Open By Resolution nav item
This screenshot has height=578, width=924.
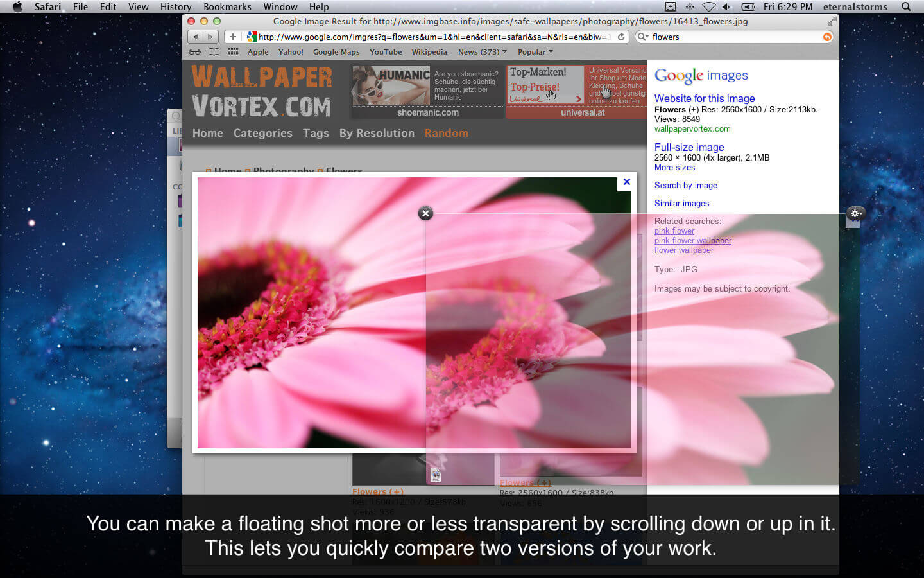tap(377, 133)
